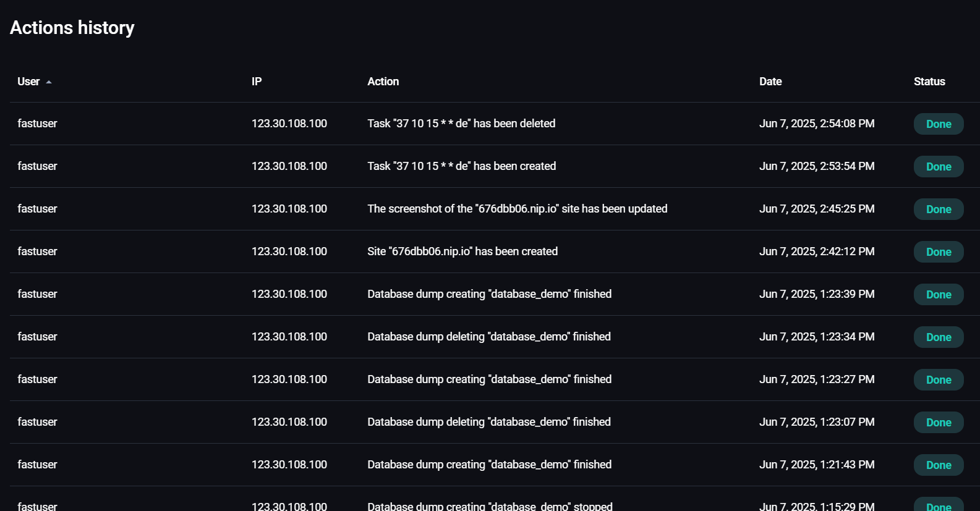The width and height of the screenshot is (980, 511).
Task: Click the date Jun 7, 2025, 2:53:54 PM
Action: [x=817, y=166]
